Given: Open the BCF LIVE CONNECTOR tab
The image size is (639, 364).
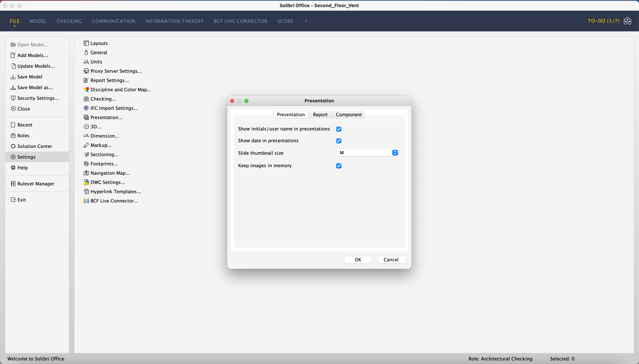Looking at the screenshot, I should point(241,21).
